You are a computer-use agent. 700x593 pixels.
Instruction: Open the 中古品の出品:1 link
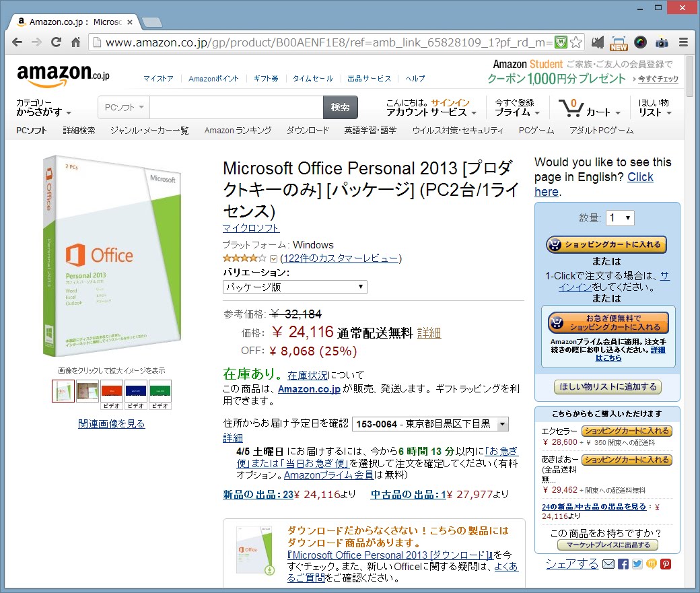point(409,494)
